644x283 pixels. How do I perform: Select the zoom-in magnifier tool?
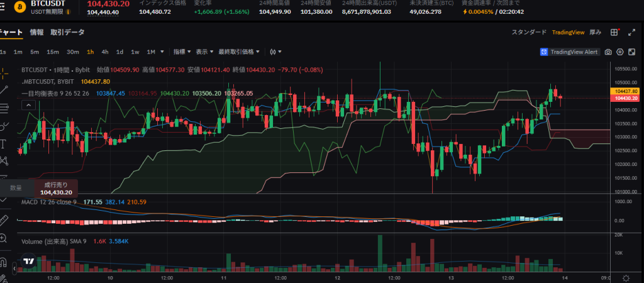(x=4, y=238)
